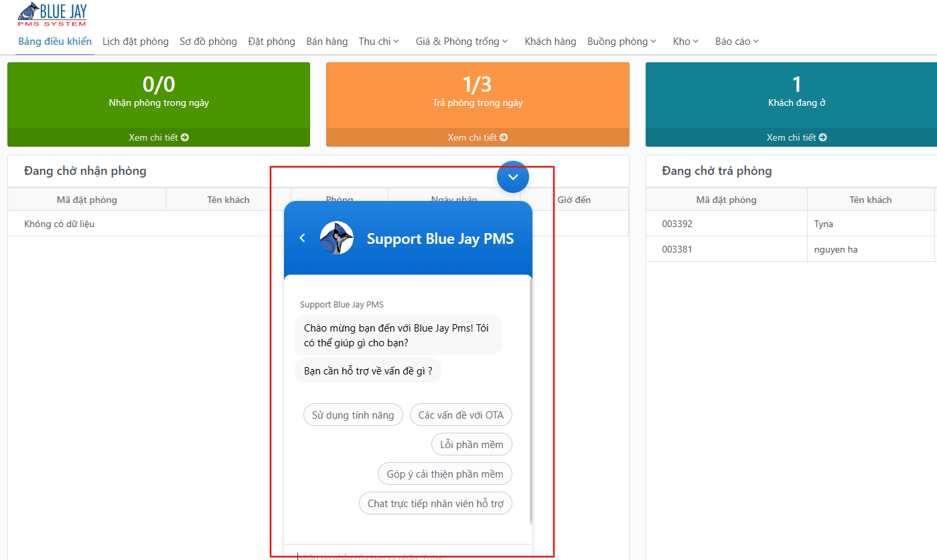Click the Không có dữ liệu row
The image size is (937, 560).
pyautogui.click(x=318, y=224)
